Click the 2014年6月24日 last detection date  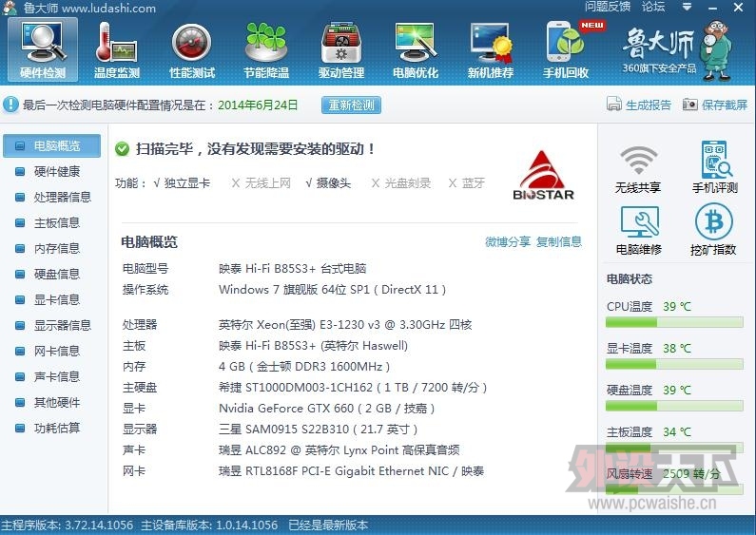pos(258,105)
